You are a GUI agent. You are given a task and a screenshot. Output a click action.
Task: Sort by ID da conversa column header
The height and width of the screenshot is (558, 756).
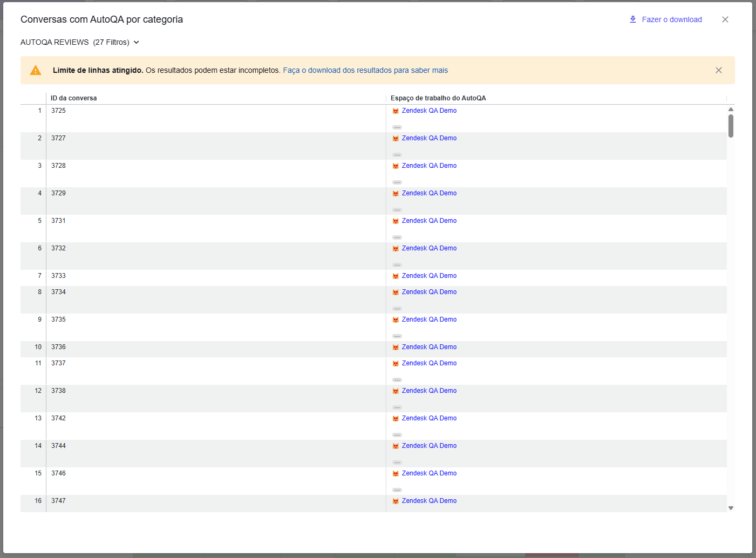[x=74, y=98]
